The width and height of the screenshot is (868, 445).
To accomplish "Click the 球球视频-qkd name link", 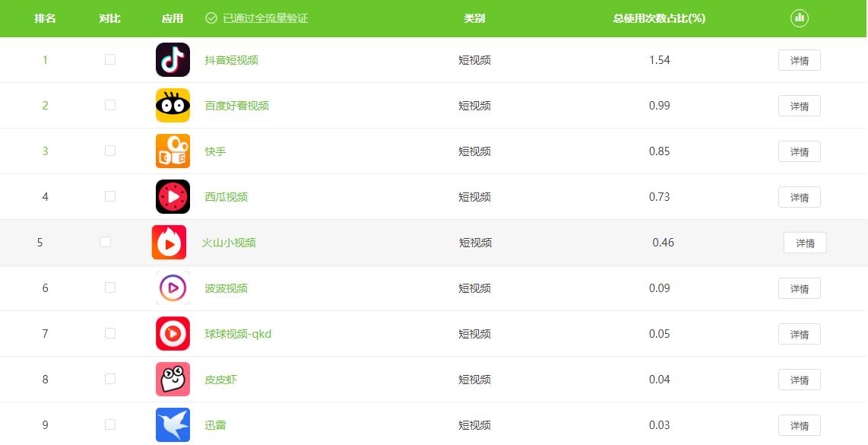I will (238, 334).
